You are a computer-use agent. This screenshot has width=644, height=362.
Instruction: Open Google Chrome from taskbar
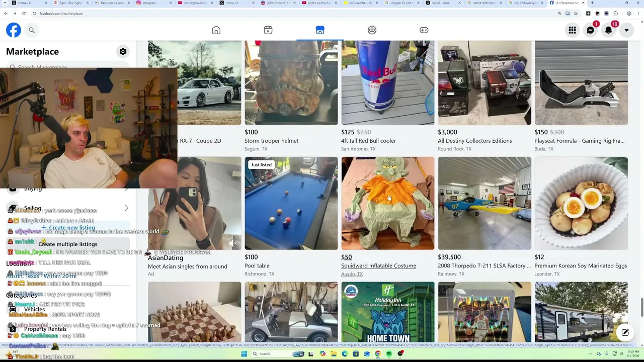[378, 354]
